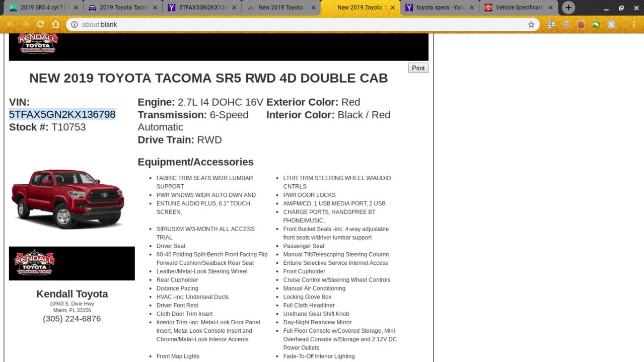Click the 'Fade-To-Off Interior Lighting' list item
Screen dimensions: 644x362
coord(319,356)
